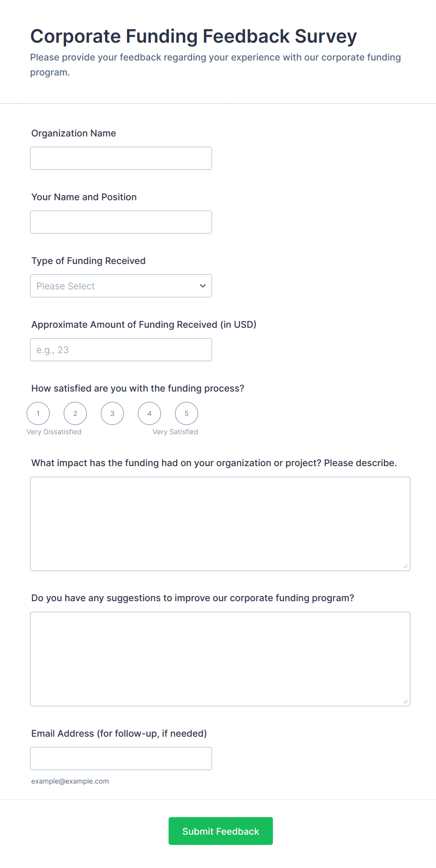The width and height of the screenshot is (436, 868).
Task: Select satisfaction rating 5
Action: pos(187,414)
